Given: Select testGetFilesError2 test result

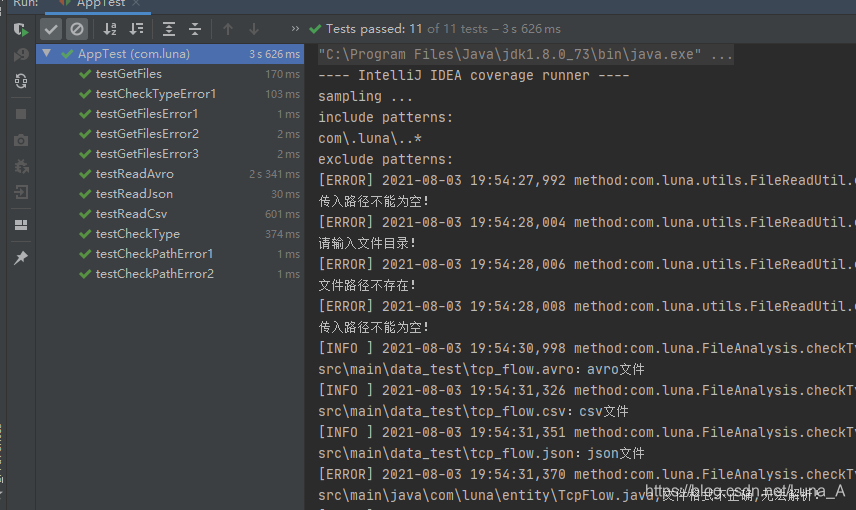Looking at the screenshot, I should [x=170, y=134].
